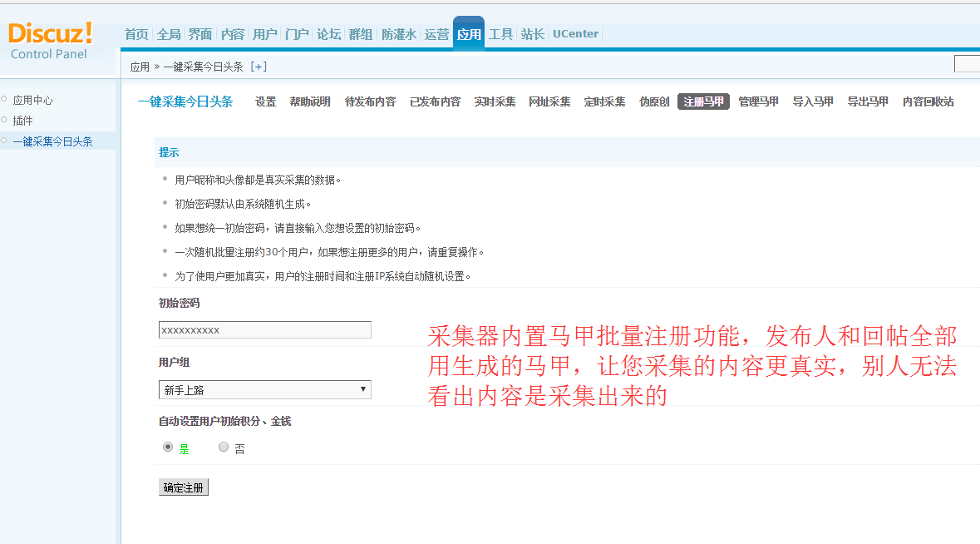This screenshot has height=544, width=980.
Task: Open the 待发布内容 plugin submenu
Action: click(371, 101)
